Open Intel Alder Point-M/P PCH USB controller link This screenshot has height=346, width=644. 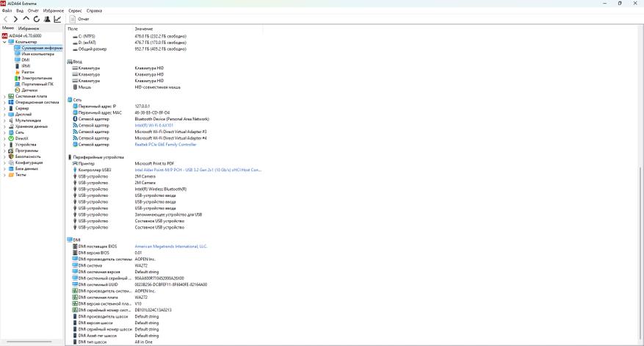[198, 170]
